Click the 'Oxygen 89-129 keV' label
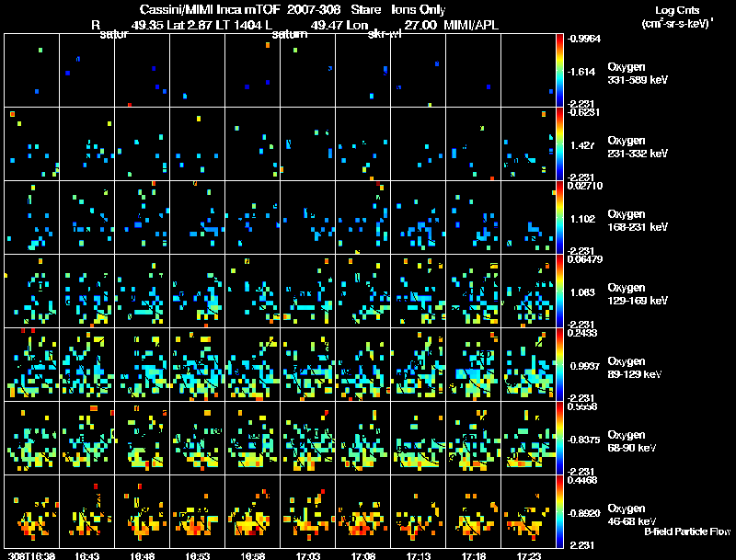 tap(635, 368)
